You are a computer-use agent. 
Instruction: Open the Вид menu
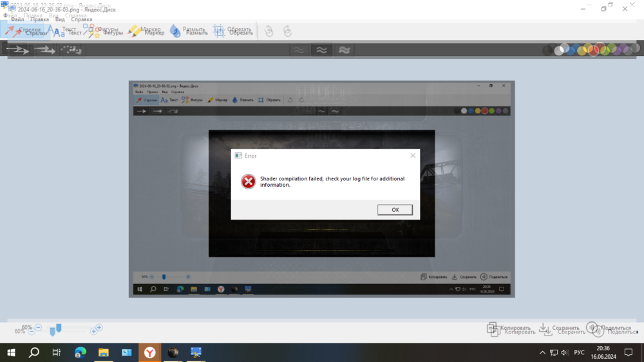pos(60,19)
